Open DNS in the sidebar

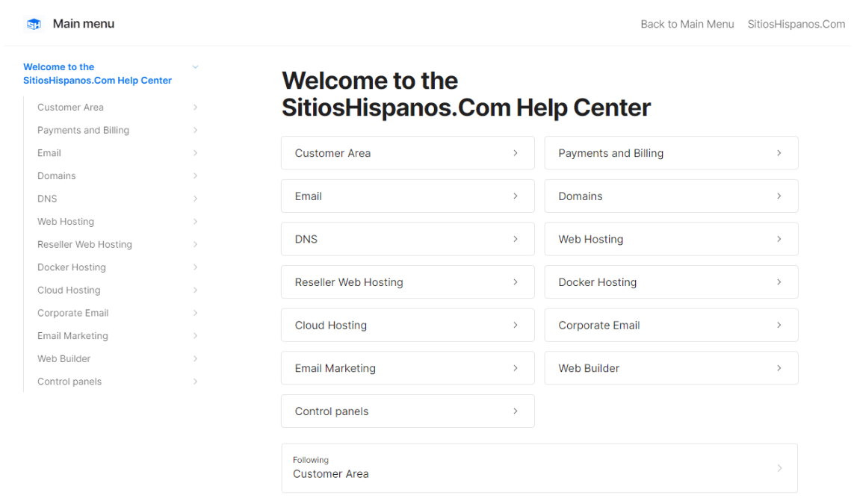(x=47, y=199)
